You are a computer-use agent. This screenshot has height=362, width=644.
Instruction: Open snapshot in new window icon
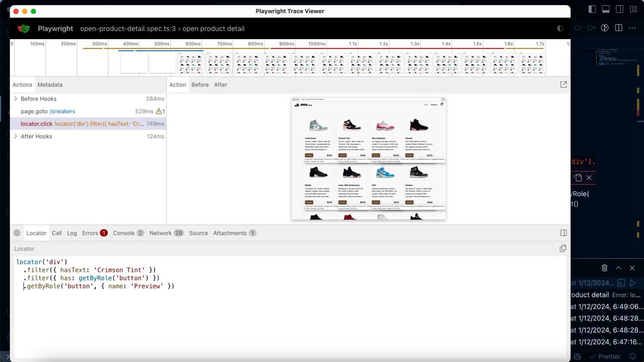pos(563,84)
